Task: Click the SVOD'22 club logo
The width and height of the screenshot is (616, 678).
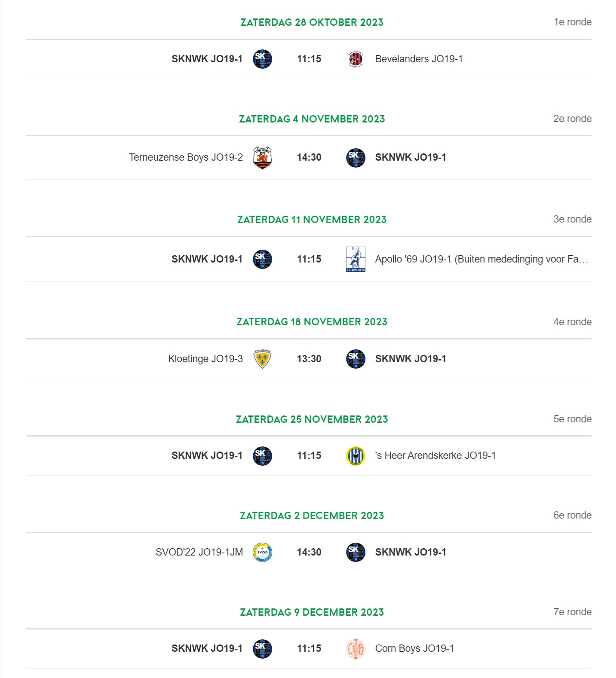Action: (x=262, y=552)
